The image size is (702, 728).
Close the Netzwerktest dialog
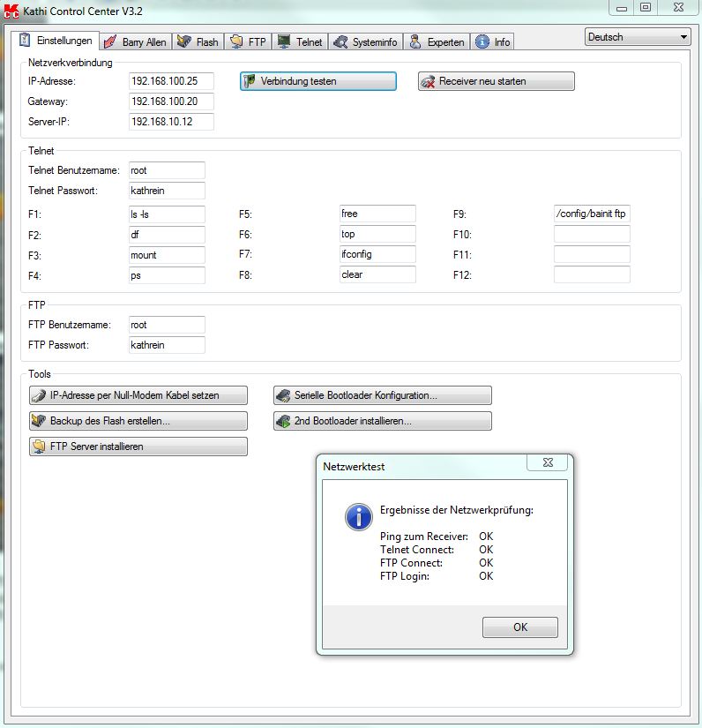[548, 462]
